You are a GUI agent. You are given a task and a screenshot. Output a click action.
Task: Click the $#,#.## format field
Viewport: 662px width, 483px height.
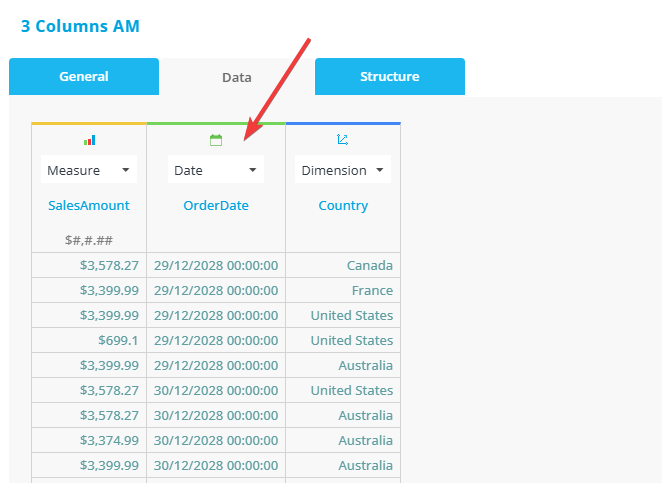(x=89, y=240)
